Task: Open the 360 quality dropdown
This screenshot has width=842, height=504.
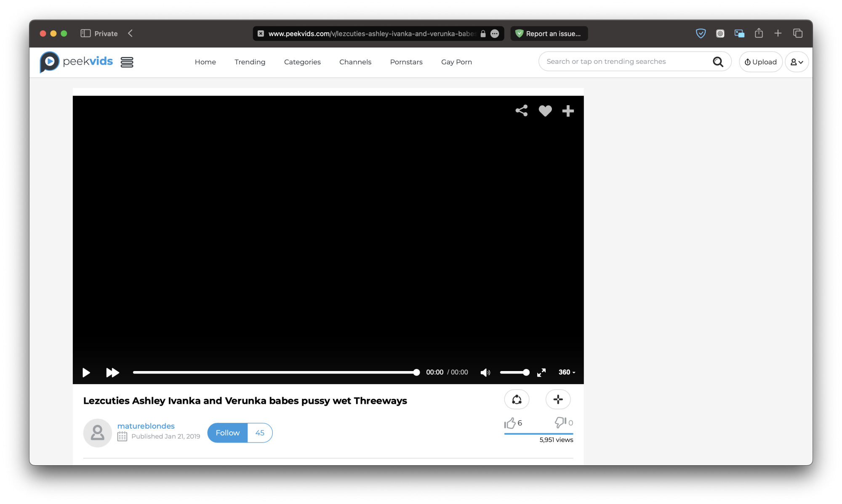Action: point(567,372)
